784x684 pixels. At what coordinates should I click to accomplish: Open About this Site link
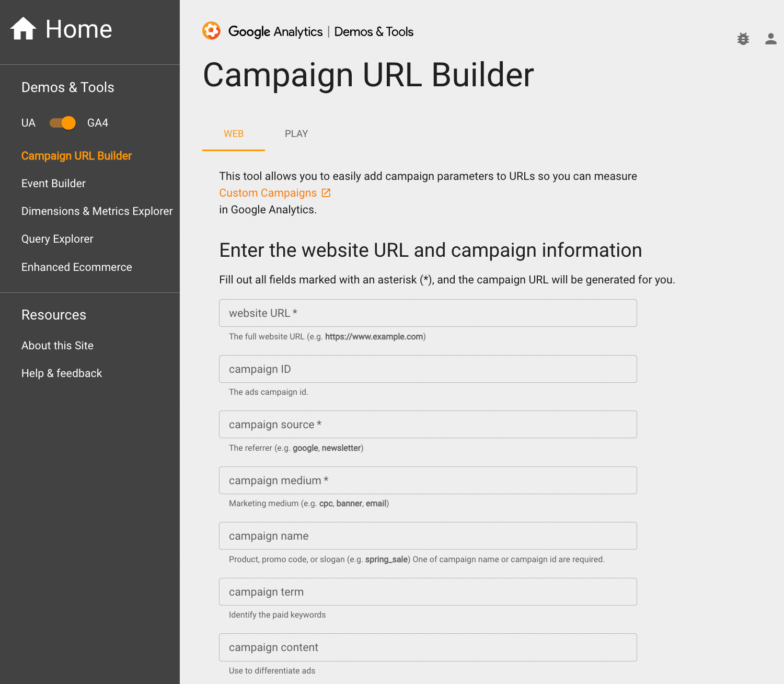[x=57, y=346]
